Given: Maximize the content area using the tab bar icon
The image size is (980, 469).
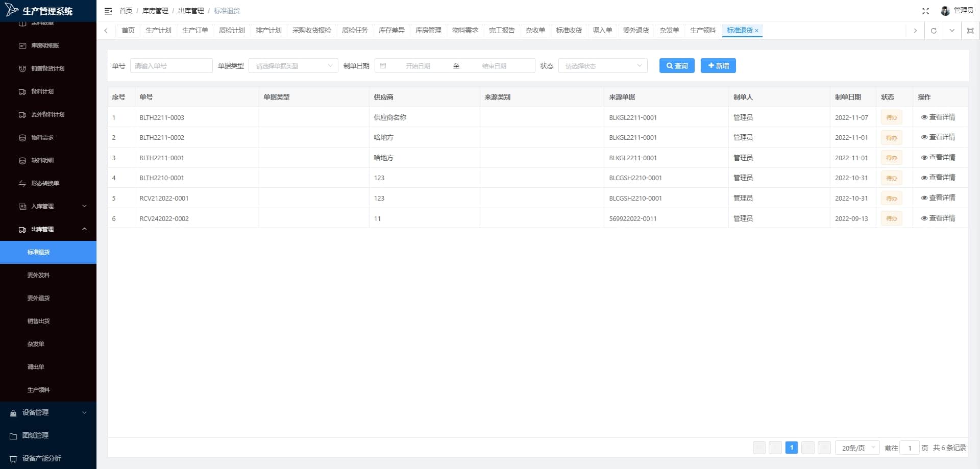Looking at the screenshot, I should click(970, 31).
